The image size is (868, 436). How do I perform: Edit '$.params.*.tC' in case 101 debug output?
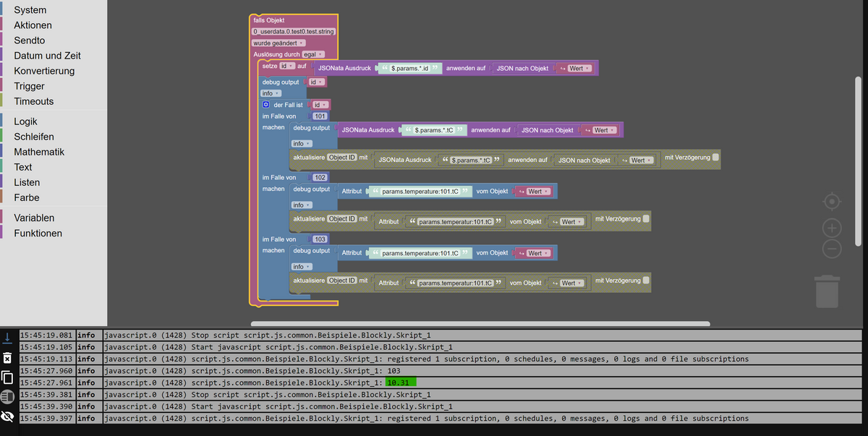pos(435,130)
